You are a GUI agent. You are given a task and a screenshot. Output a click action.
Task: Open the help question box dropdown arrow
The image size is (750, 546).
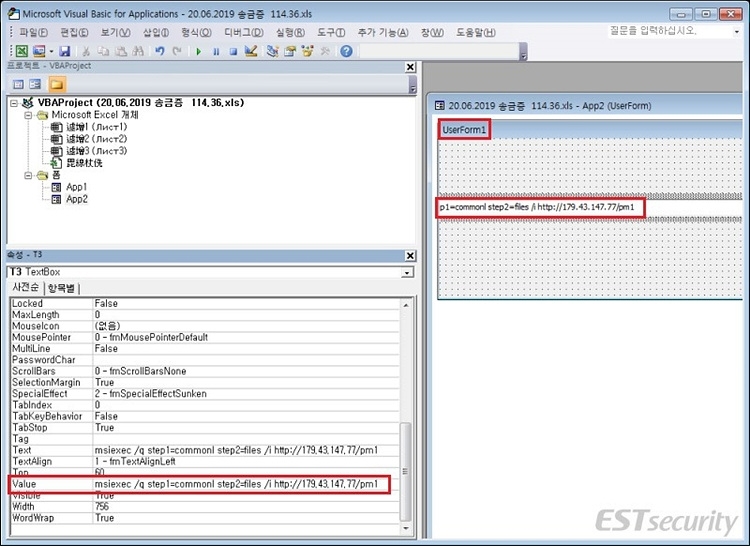[x=736, y=32]
